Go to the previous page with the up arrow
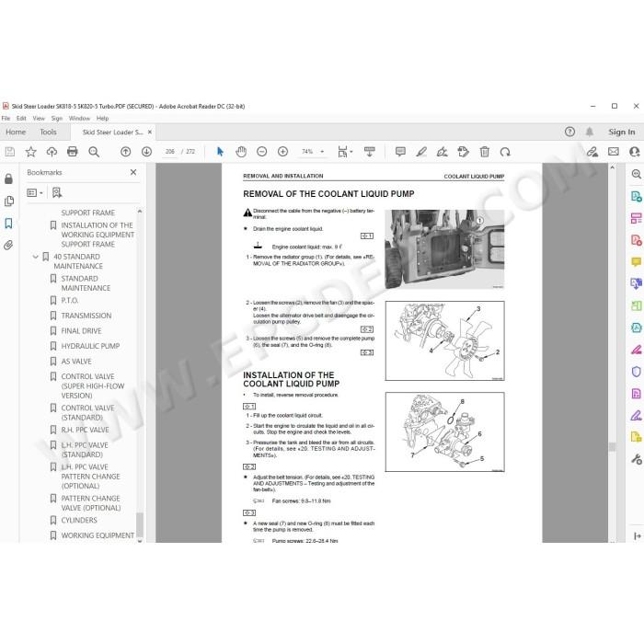This screenshot has width=644, height=644. 126,152
